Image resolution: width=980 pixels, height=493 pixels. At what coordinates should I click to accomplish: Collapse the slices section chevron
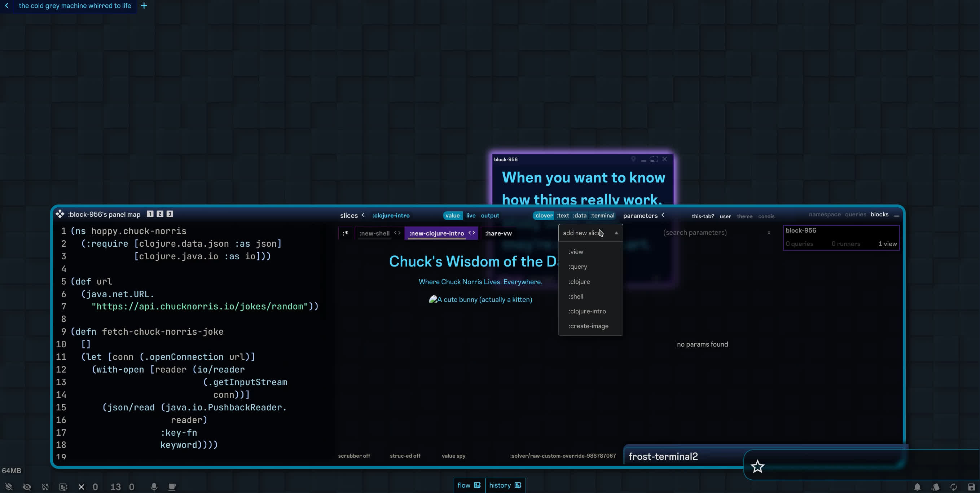click(363, 215)
